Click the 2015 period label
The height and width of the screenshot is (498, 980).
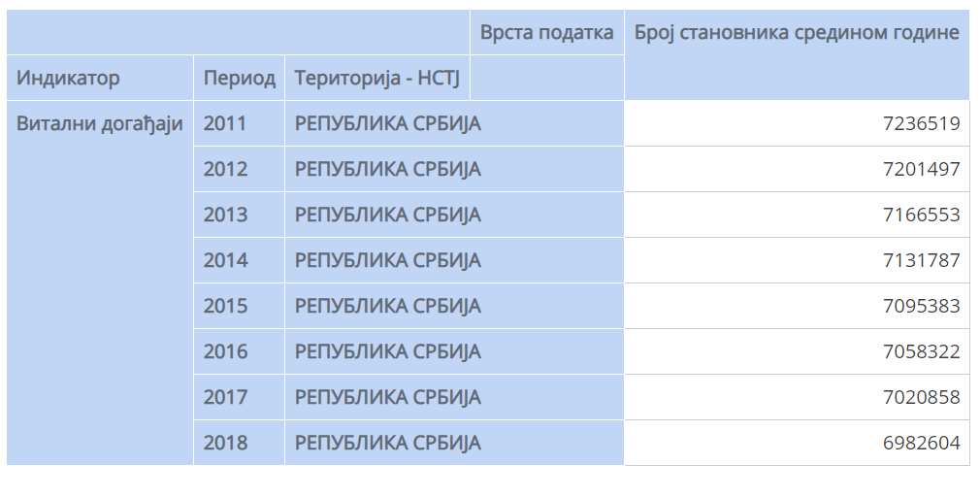pos(225,306)
